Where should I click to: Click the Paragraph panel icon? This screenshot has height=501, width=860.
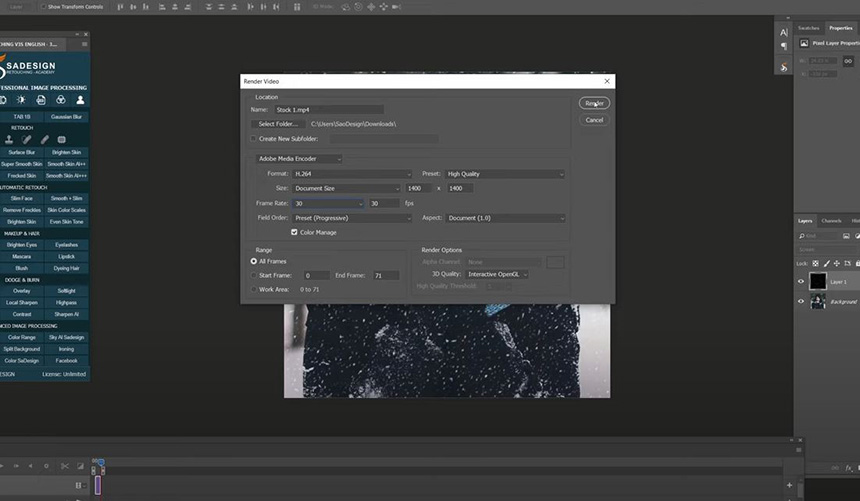coord(784,47)
